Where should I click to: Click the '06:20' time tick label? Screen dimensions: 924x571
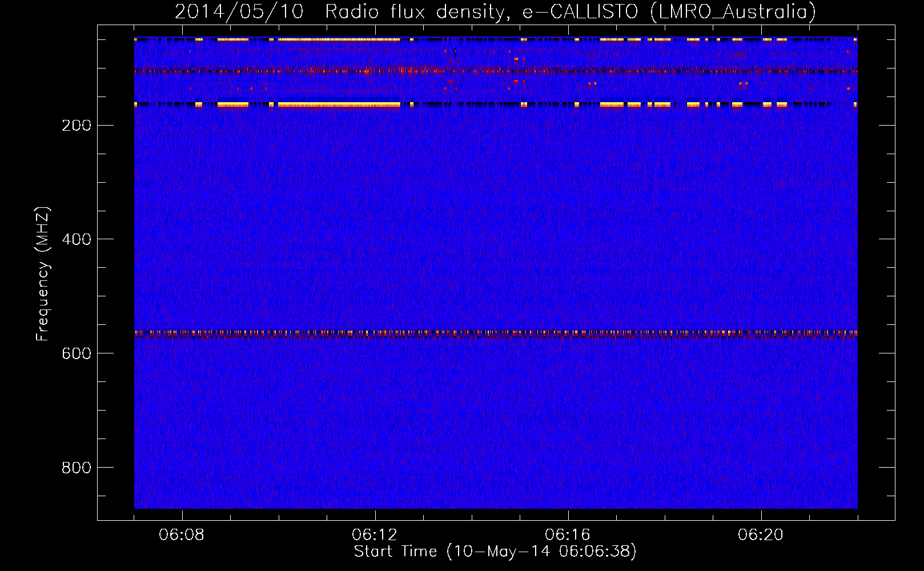[x=761, y=535]
